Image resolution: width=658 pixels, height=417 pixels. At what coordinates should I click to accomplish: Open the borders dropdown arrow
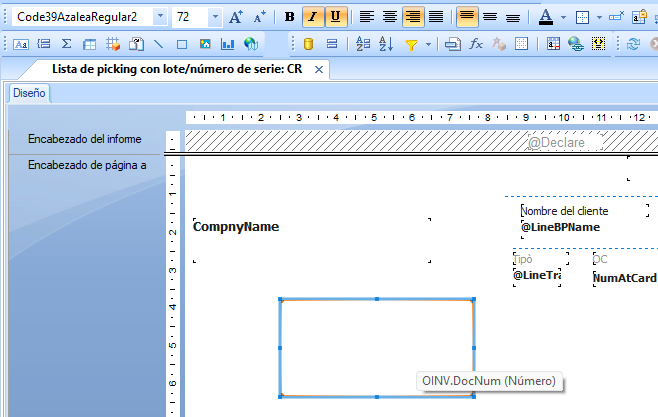coord(599,17)
